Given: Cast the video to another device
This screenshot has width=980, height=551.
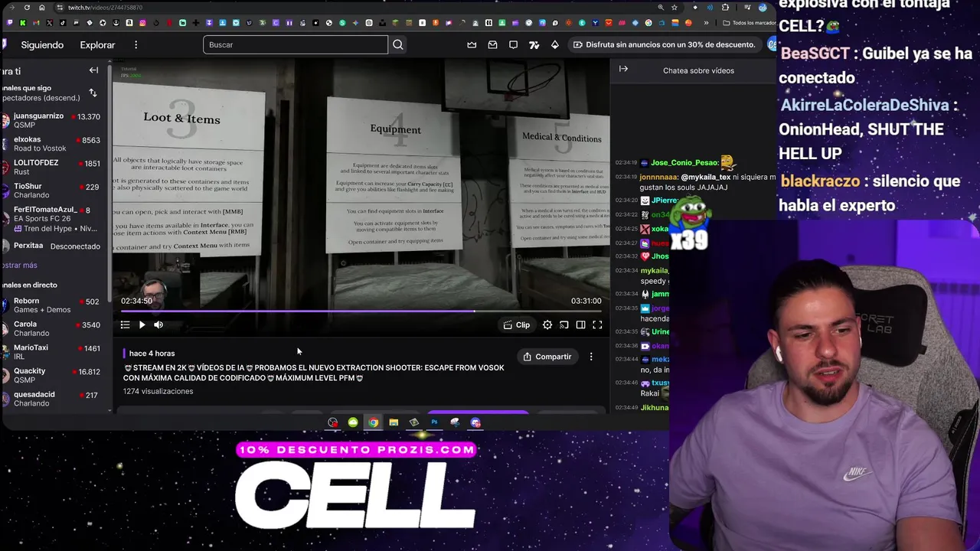Looking at the screenshot, I should (x=564, y=325).
